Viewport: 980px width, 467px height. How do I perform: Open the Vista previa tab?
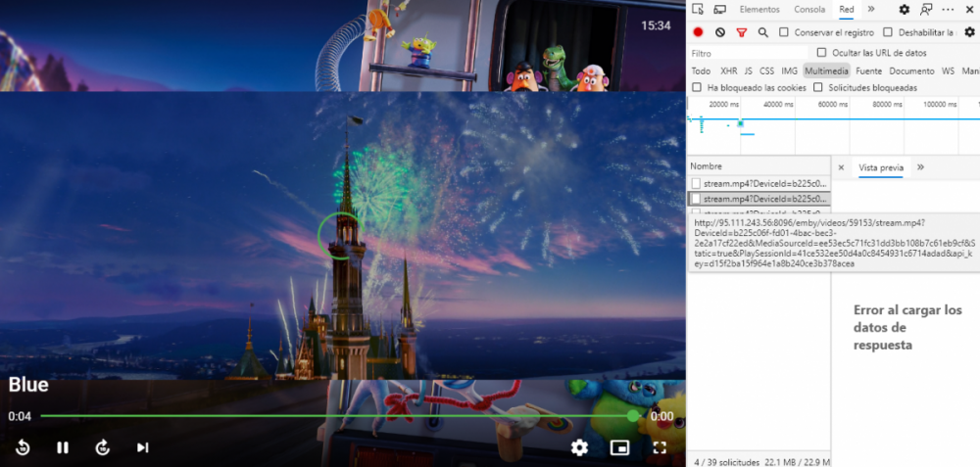pos(881,167)
